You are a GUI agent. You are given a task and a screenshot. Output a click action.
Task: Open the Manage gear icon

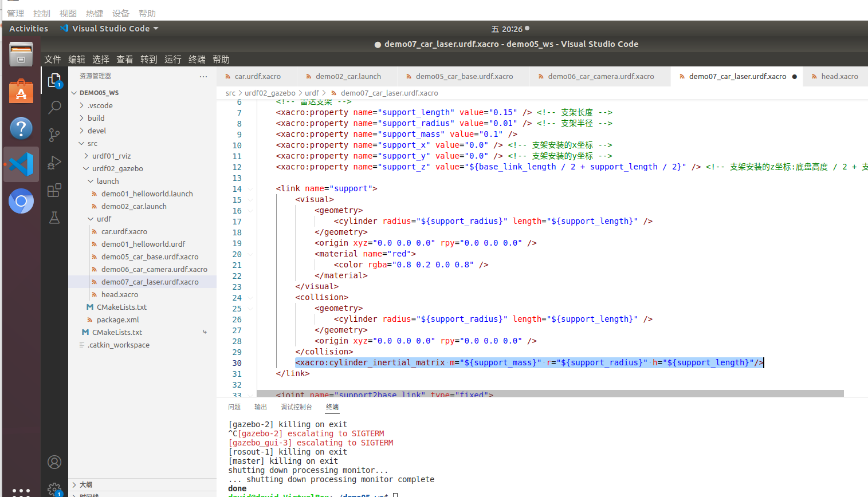[x=54, y=490]
